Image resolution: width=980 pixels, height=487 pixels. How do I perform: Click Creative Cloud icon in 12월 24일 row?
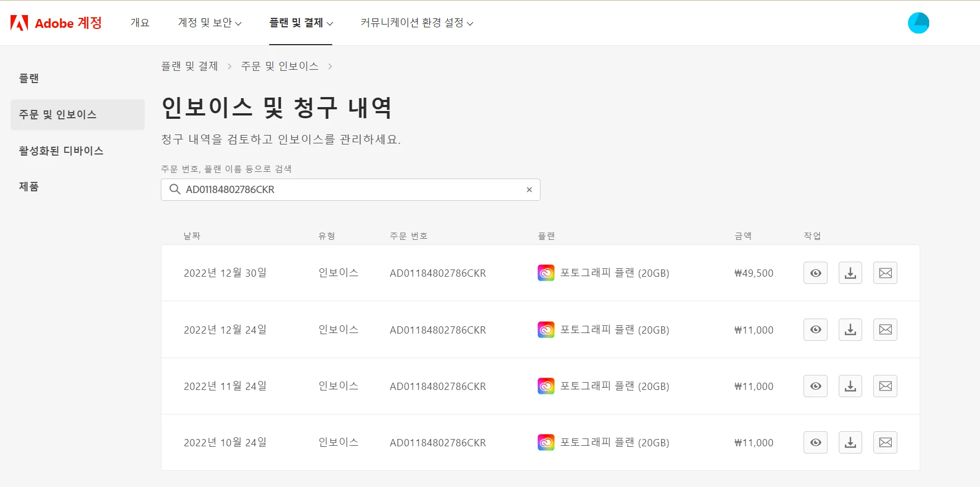[546, 330]
